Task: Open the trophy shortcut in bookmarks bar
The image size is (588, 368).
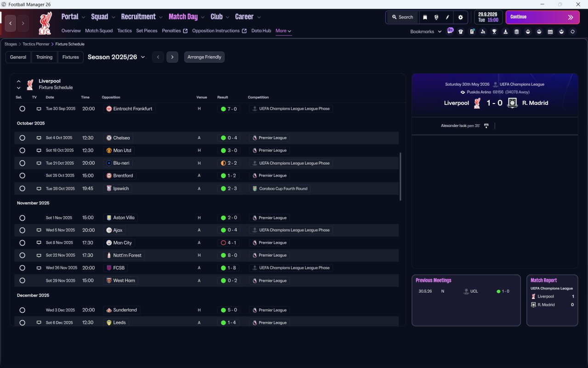Action: (x=494, y=32)
